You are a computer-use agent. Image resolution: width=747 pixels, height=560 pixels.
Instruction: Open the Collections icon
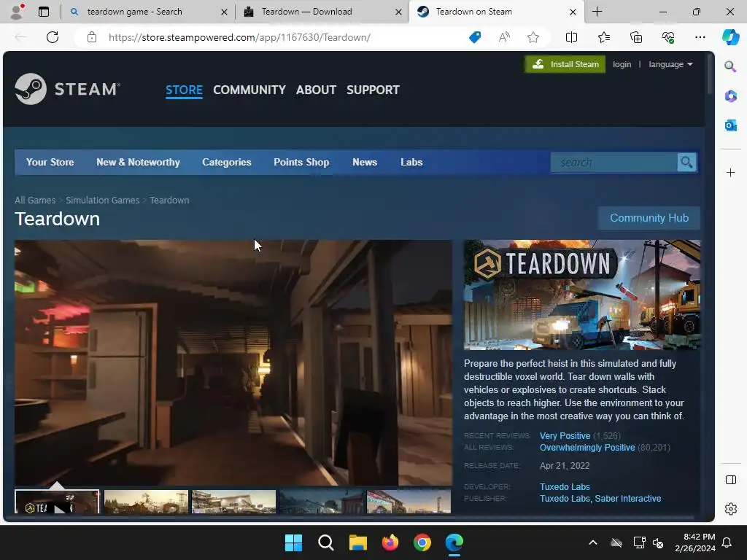(x=636, y=37)
